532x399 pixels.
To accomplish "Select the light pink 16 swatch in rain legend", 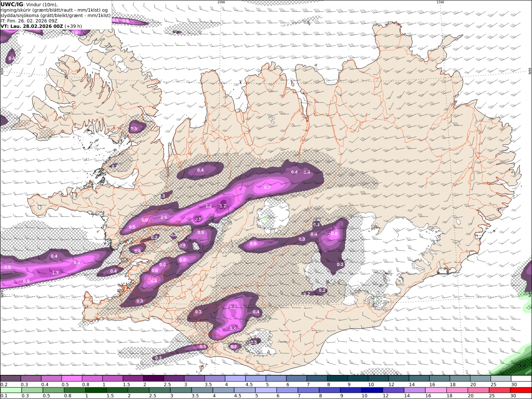I will coord(435,390).
